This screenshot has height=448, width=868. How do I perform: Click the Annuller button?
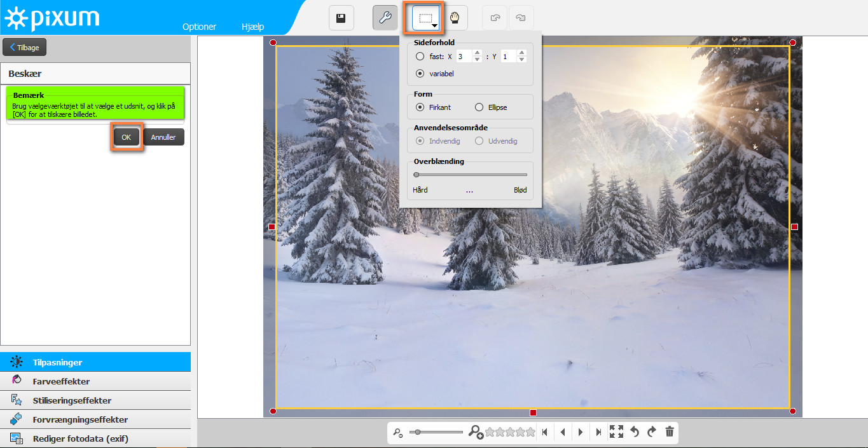(163, 137)
